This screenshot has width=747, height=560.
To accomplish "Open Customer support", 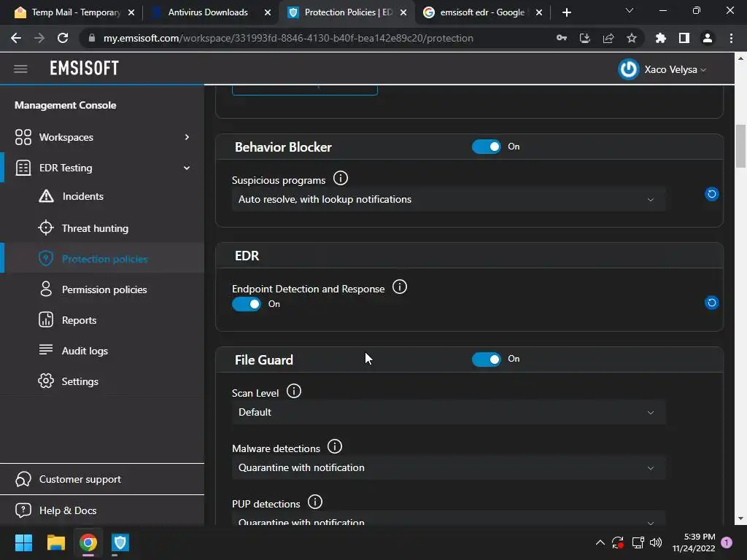I will pyautogui.click(x=80, y=479).
